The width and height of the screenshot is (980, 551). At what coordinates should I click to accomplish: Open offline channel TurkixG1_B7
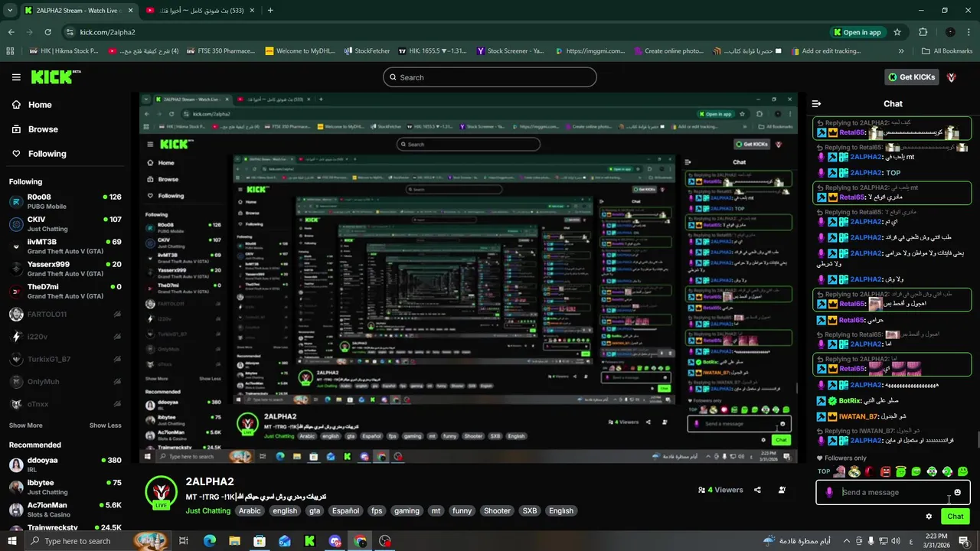point(65,359)
